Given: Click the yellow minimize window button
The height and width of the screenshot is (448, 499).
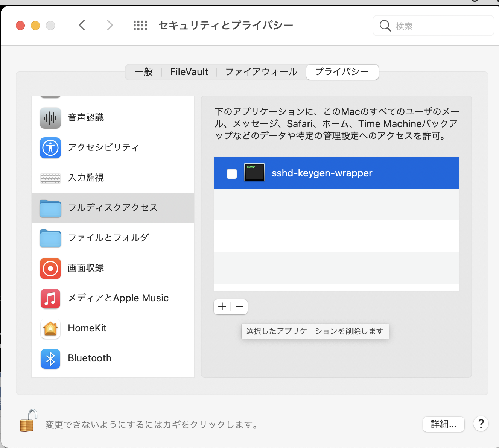Looking at the screenshot, I should pyautogui.click(x=35, y=26).
